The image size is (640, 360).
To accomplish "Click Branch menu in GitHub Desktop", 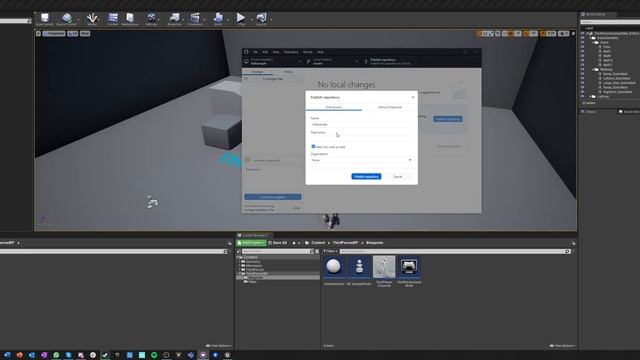I will point(307,52).
